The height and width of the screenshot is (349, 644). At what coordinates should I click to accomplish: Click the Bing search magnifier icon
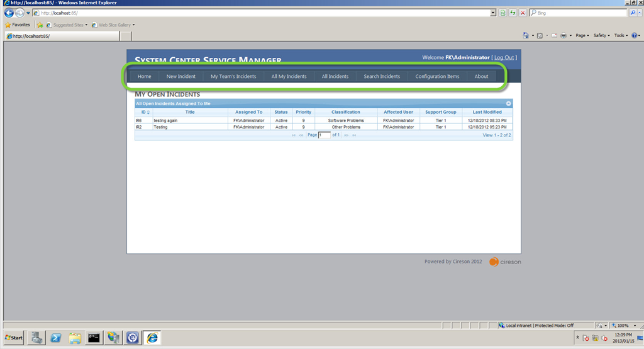[x=633, y=13]
